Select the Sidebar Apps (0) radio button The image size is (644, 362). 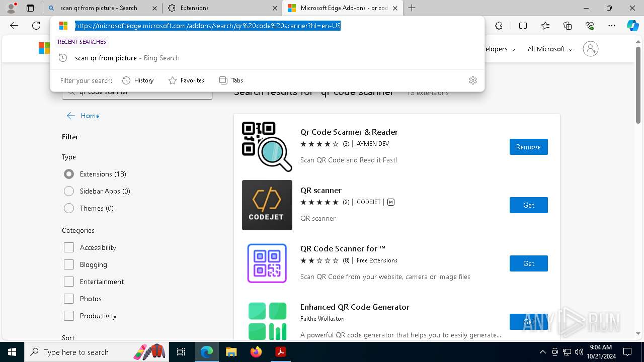[69, 191]
